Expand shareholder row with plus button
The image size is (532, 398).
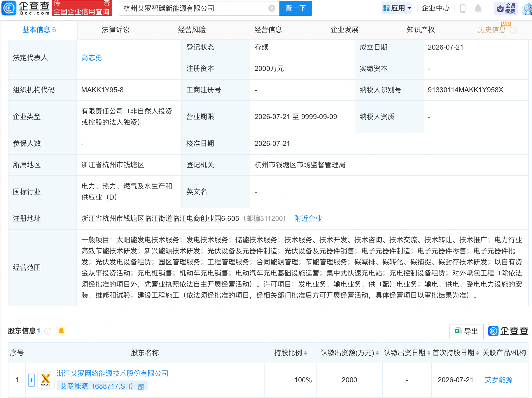tap(32, 380)
